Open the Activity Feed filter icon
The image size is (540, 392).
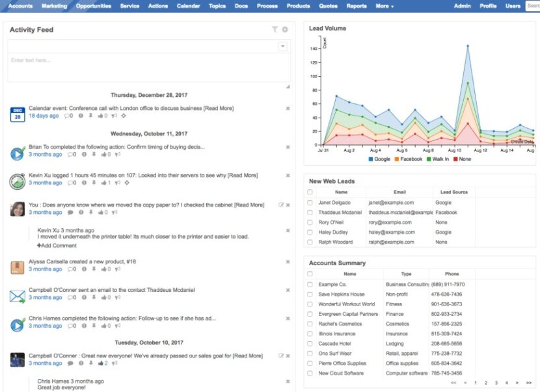click(x=274, y=29)
